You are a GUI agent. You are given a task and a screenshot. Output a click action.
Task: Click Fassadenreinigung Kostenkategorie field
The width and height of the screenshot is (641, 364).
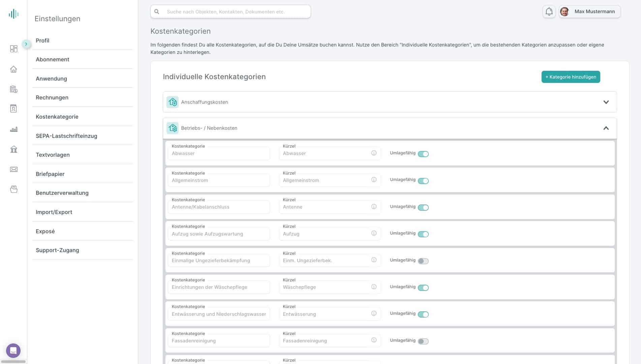pos(219,341)
